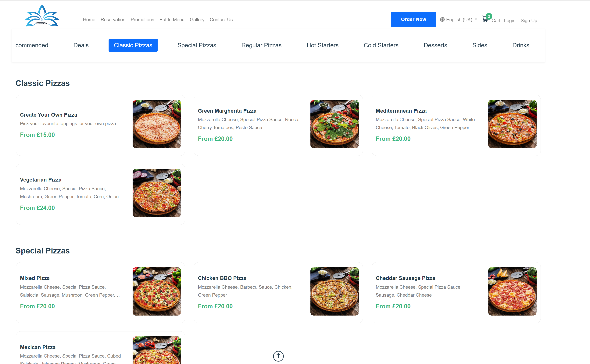Image resolution: width=590 pixels, height=364 pixels.
Task: Click the Vegetarian Pizza photo
Action: pos(156,193)
